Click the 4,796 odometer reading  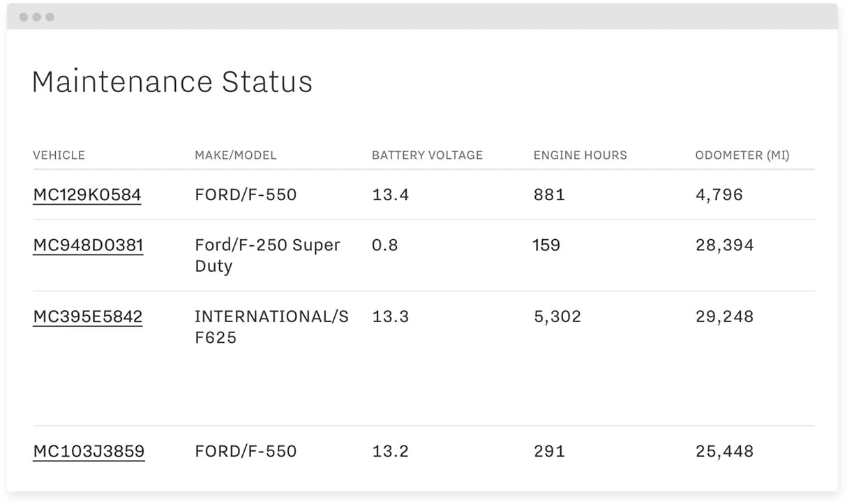click(x=719, y=194)
